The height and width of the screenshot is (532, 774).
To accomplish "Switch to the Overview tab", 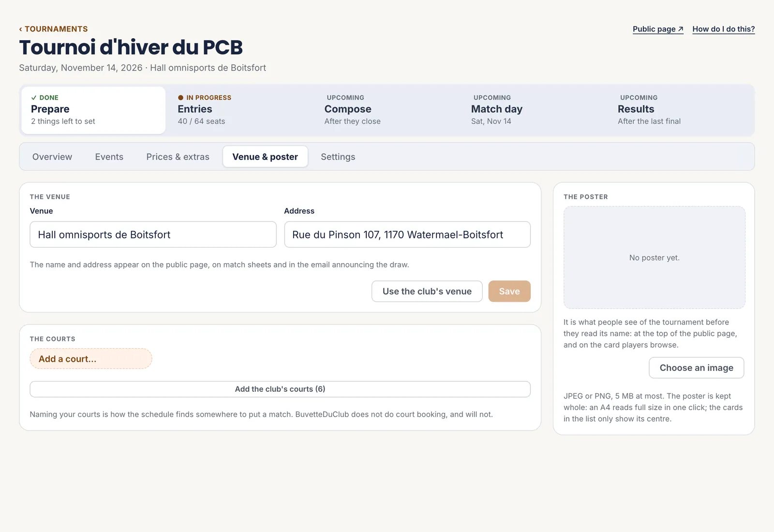I will 52,157.
